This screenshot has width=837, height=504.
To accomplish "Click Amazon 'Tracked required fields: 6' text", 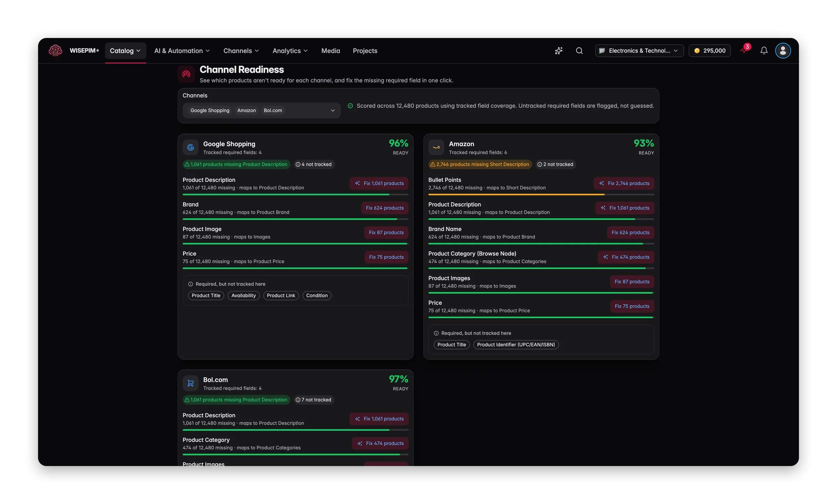I will [x=478, y=152].
